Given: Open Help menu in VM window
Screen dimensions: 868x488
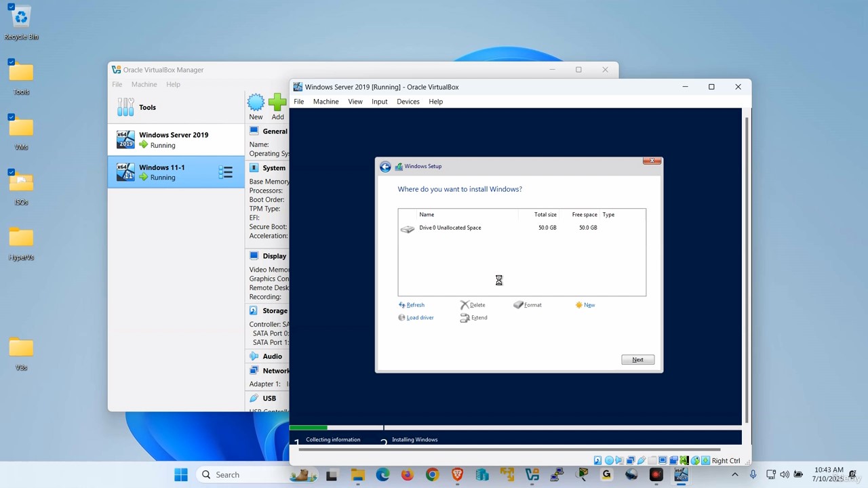Looking at the screenshot, I should pos(435,102).
